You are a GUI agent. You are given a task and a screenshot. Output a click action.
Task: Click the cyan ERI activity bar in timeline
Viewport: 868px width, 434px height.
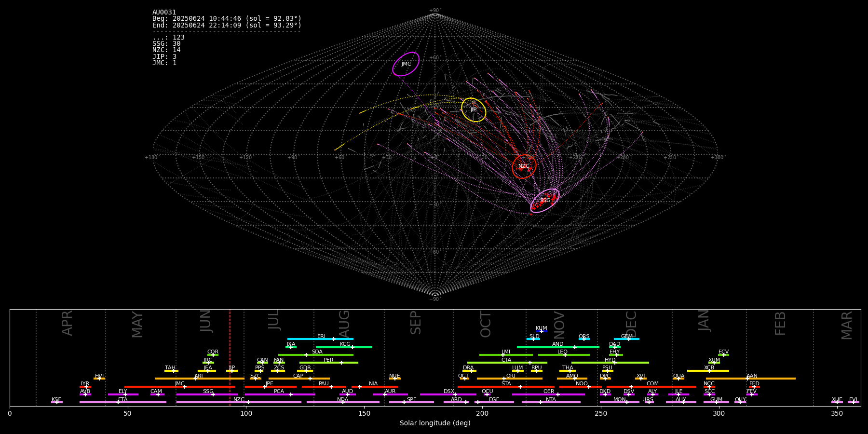point(320,339)
